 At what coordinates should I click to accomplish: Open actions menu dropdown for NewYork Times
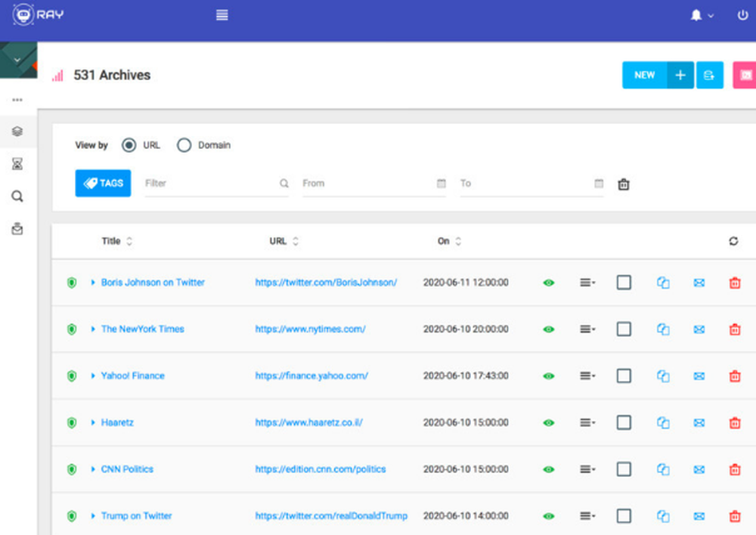pyautogui.click(x=587, y=329)
